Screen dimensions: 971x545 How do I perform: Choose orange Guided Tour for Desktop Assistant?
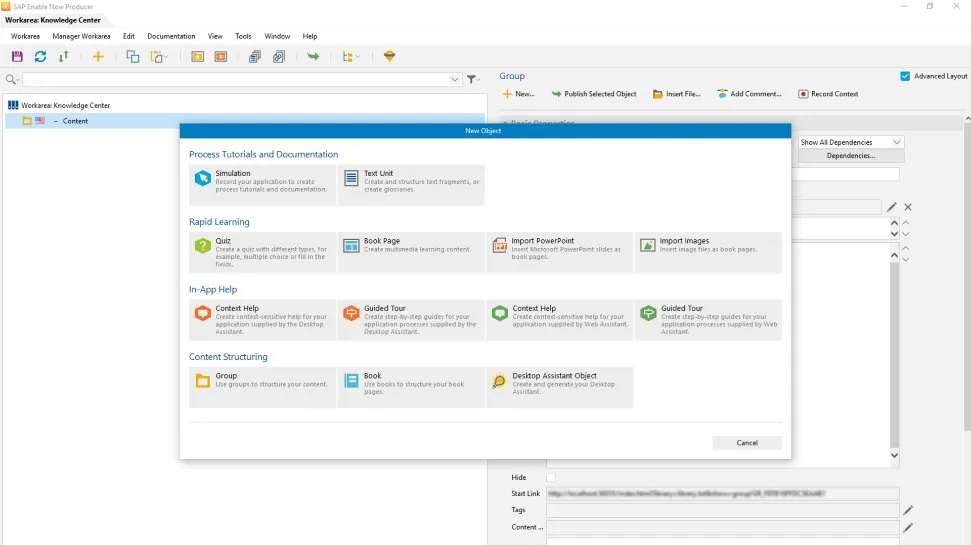(411, 320)
